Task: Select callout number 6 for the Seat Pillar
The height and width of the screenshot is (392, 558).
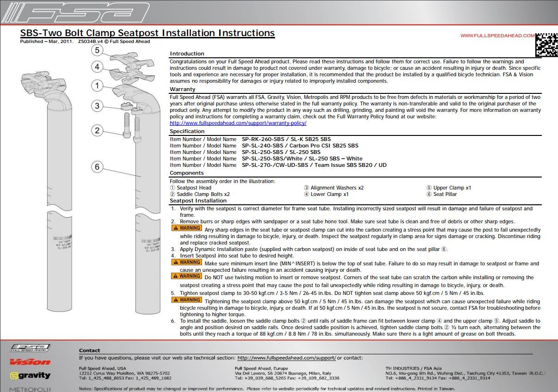Action: 97,167
